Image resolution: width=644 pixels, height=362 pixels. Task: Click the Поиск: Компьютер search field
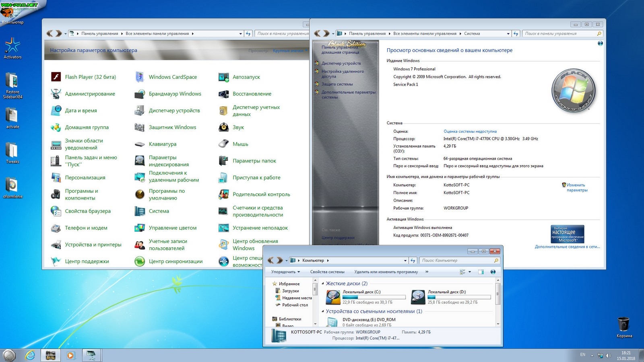coord(456,261)
